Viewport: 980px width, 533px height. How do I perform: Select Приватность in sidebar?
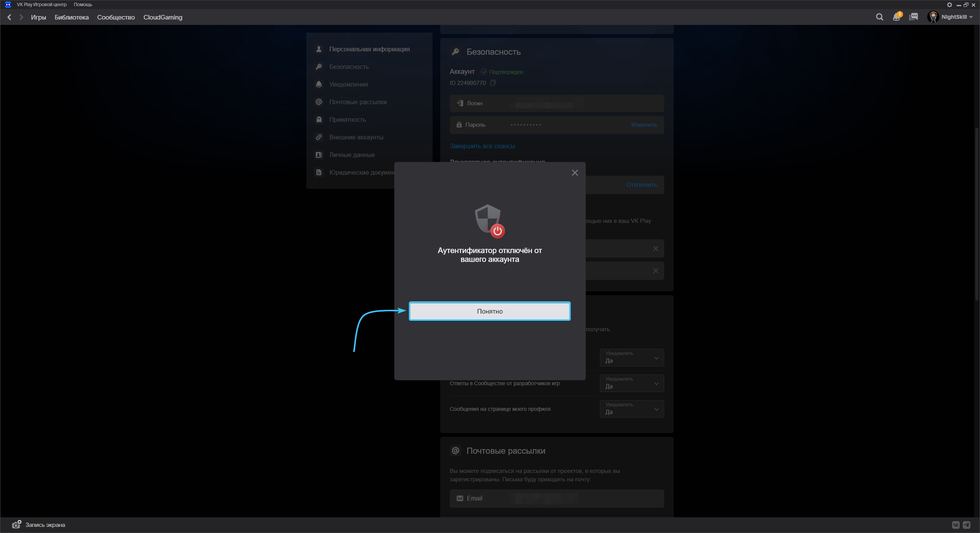[x=348, y=119]
